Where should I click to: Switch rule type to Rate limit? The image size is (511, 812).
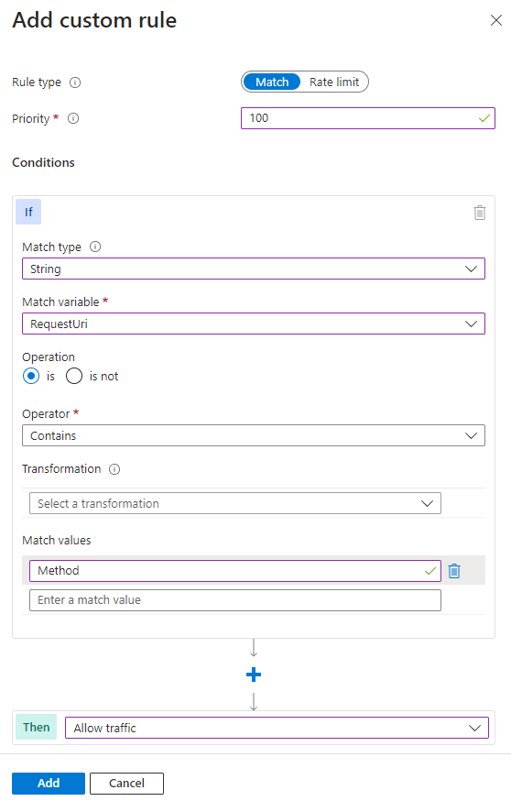pos(334,82)
